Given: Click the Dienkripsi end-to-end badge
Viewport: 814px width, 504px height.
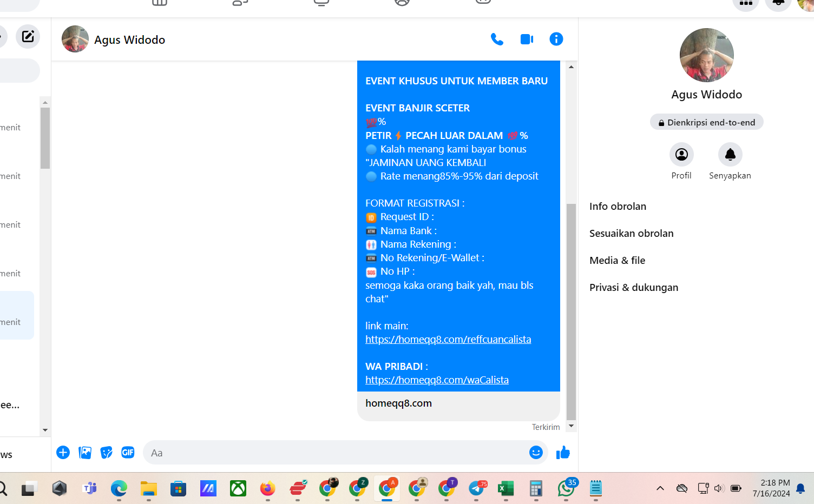Looking at the screenshot, I should pos(707,122).
